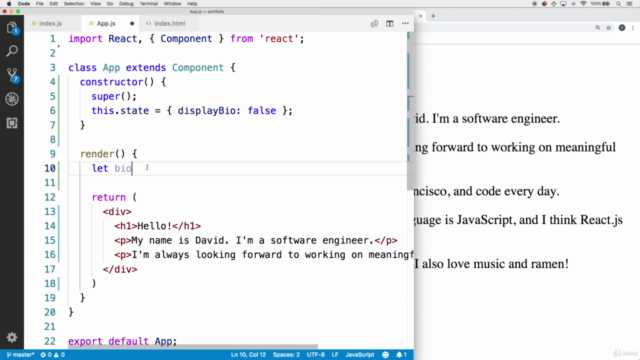Screen dimensions: 640x360
Task: Close the browser tab
Action: [x=420, y=16]
